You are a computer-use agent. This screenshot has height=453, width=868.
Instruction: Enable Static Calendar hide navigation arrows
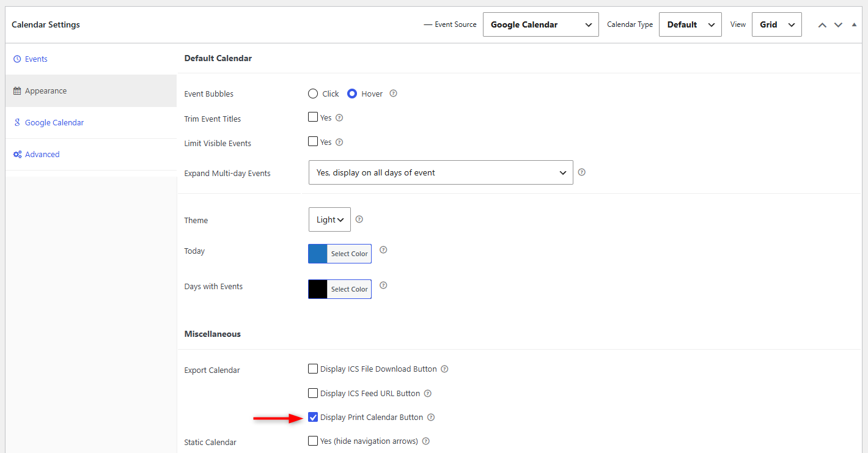point(313,441)
